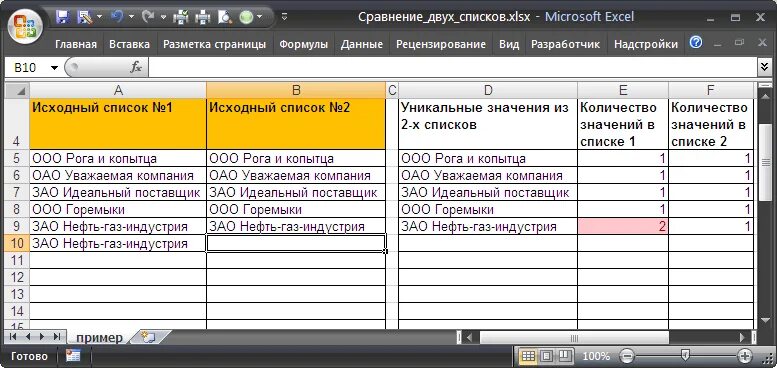Select the active empty cell B10
This screenshot has height=368, width=777.
point(296,243)
